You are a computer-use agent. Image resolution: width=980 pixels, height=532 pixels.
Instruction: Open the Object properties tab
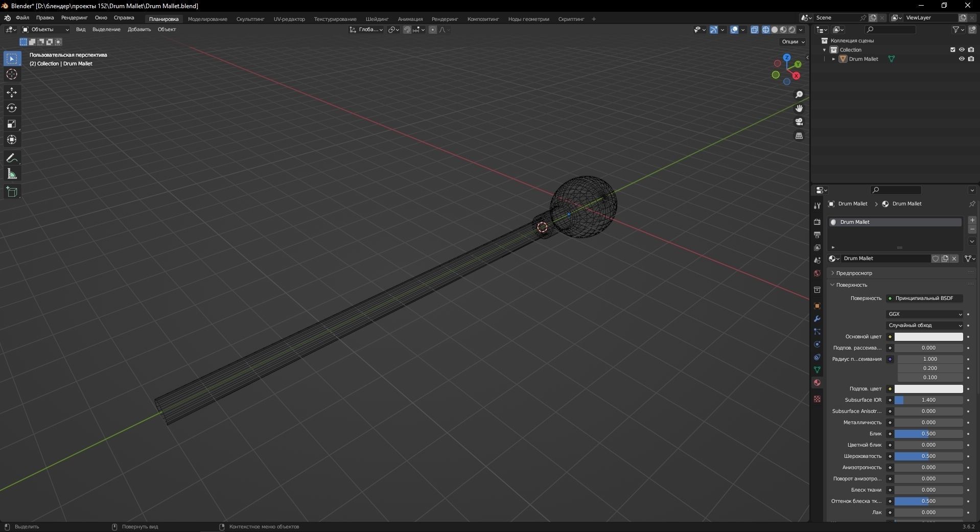[x=817, y=306]
